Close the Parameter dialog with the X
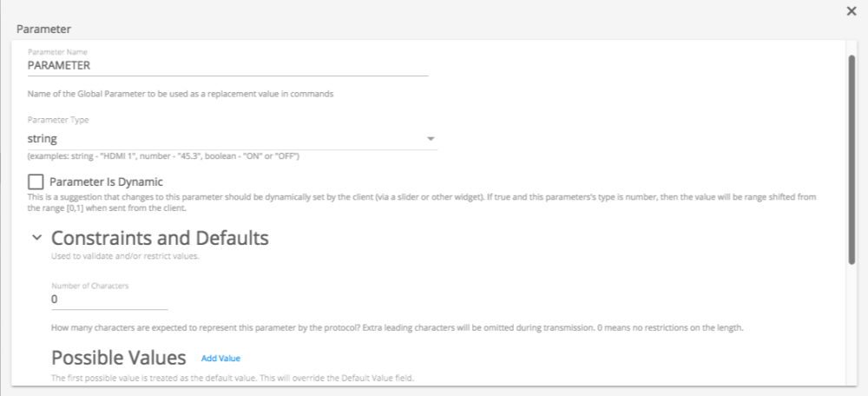This screenshot has height=396, width=868. (852, 10)
